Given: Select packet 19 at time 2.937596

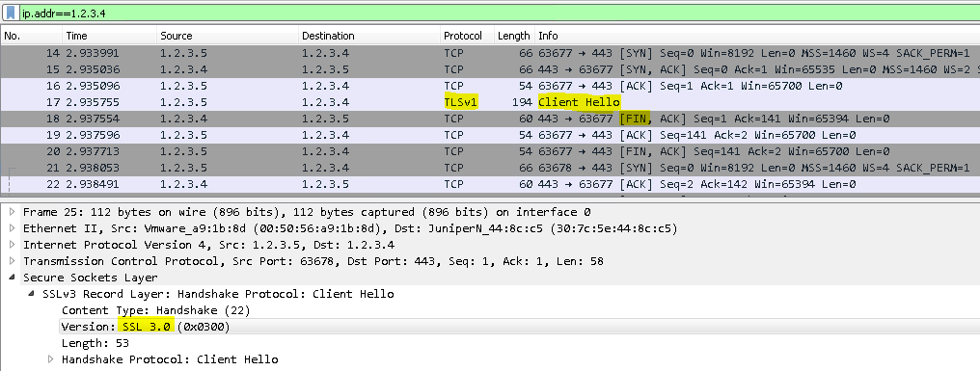Looking at the screenshot, I should (490, 135).
